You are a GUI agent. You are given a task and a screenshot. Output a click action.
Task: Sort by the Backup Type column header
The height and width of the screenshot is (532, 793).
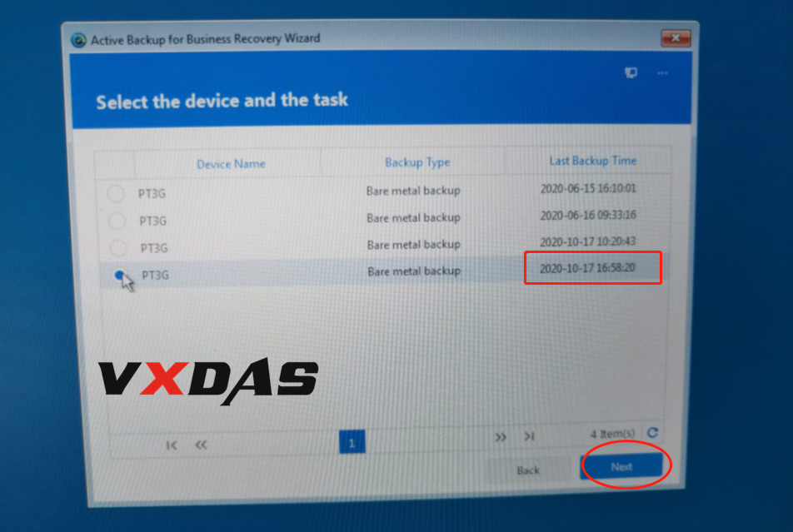tap(417, 162)
